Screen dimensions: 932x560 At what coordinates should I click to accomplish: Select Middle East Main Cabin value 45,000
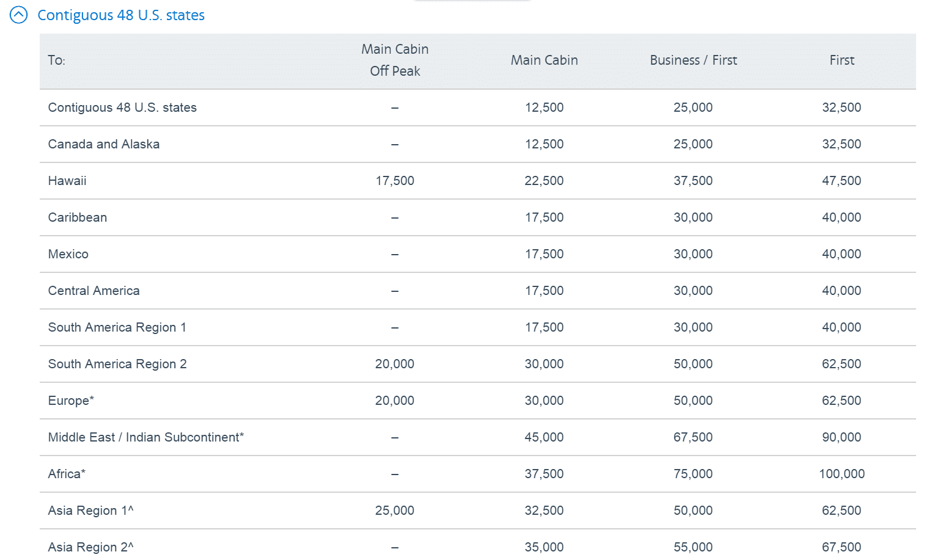pos(544,437)
